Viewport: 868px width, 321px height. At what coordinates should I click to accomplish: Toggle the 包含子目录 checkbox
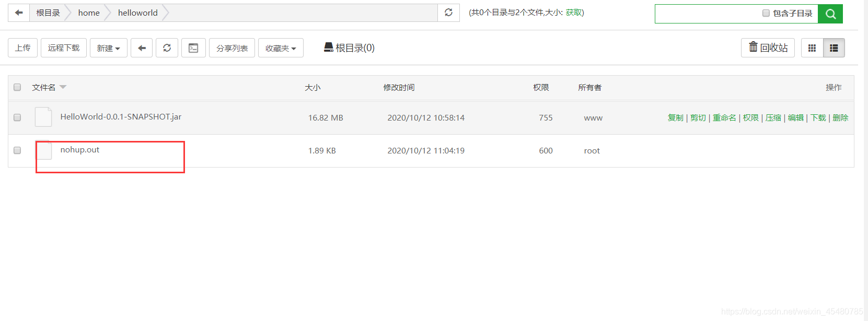[x=766, y=13]
